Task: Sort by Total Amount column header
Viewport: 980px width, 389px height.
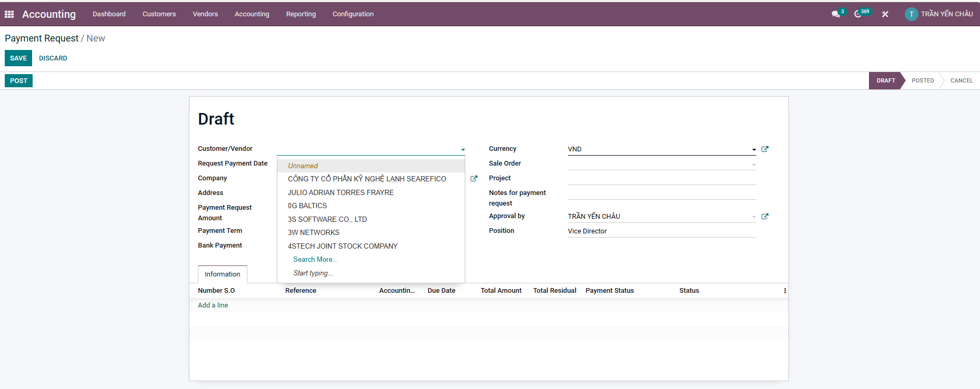Action: [x=501, y=291]
